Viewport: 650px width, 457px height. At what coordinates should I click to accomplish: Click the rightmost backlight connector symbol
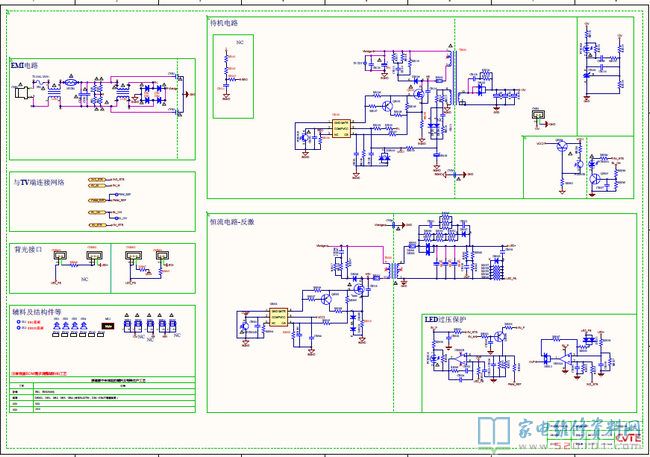(x=162, y=256)
